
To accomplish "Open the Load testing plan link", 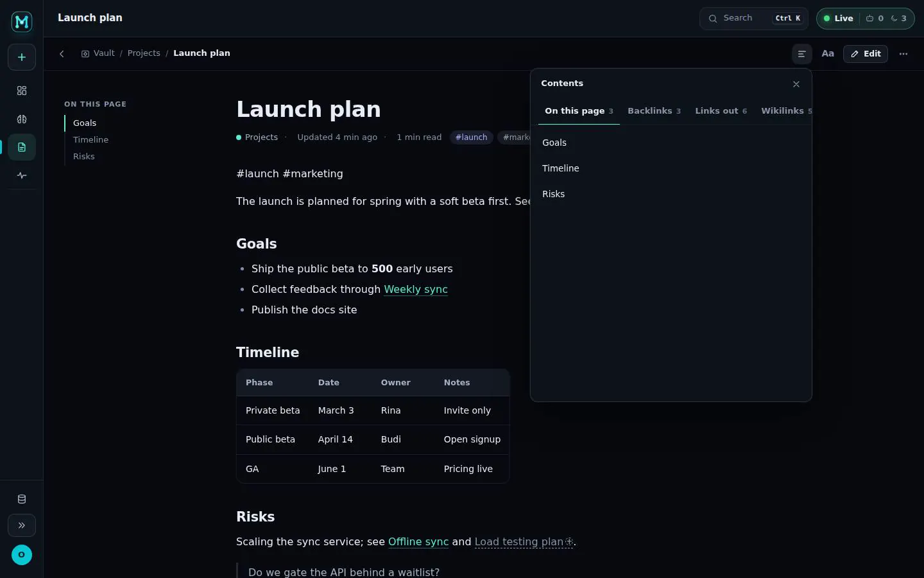I will pos(524,542).
